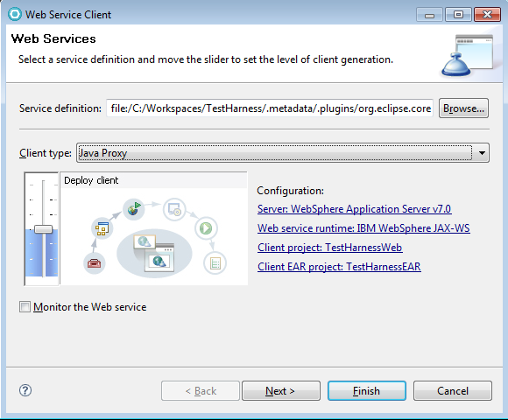Screen dimensions: 508x420
Task: Click the Browse button for service definition
Action: [463, 108]
